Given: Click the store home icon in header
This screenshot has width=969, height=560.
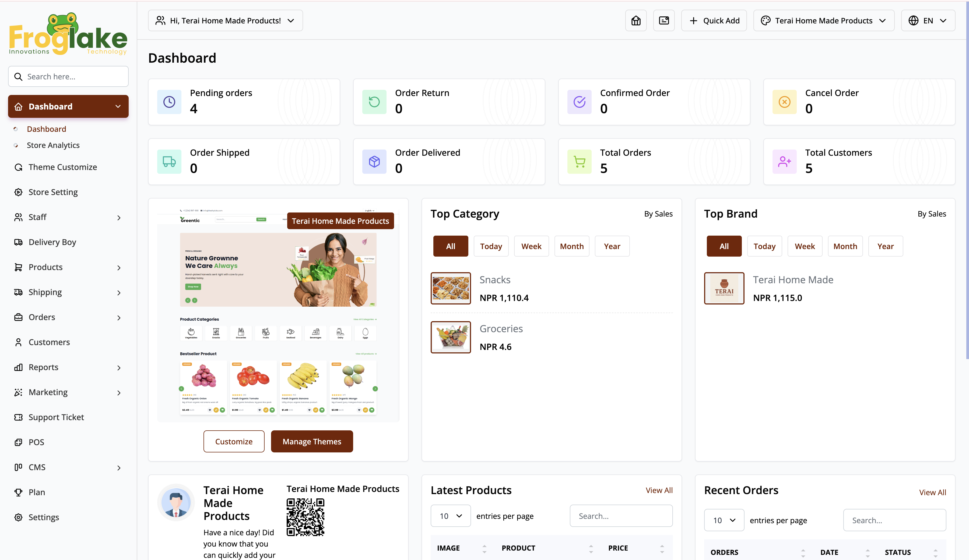Looking at the screenshot, I should coord(636,21).
